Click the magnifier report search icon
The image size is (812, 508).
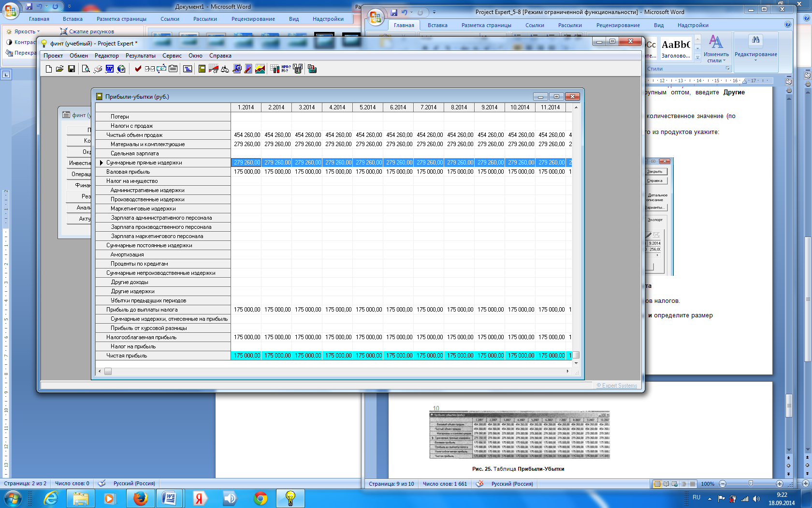(237, 69)
